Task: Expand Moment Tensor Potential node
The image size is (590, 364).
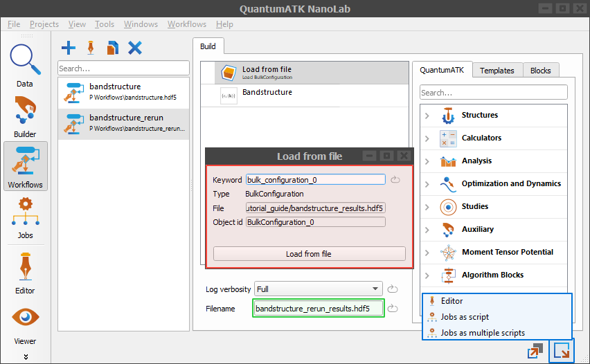Action: (x=427, y=253)
